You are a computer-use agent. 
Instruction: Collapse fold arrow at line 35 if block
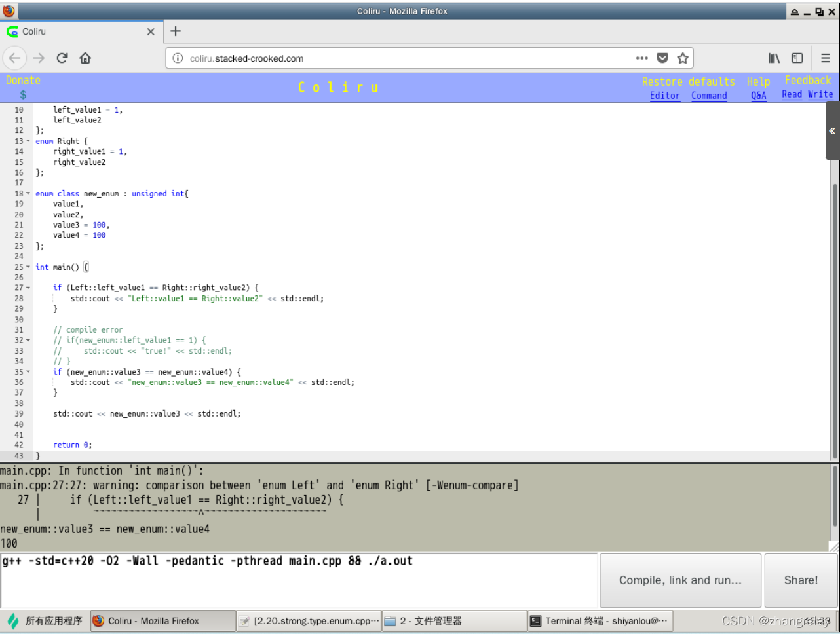point(28,372)
